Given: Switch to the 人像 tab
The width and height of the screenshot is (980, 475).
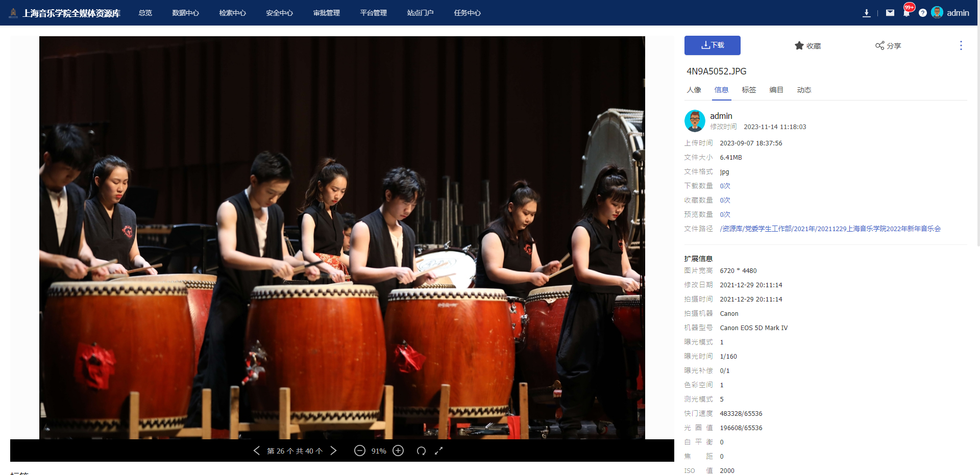Looking at the screenshot, I should 694,90.
